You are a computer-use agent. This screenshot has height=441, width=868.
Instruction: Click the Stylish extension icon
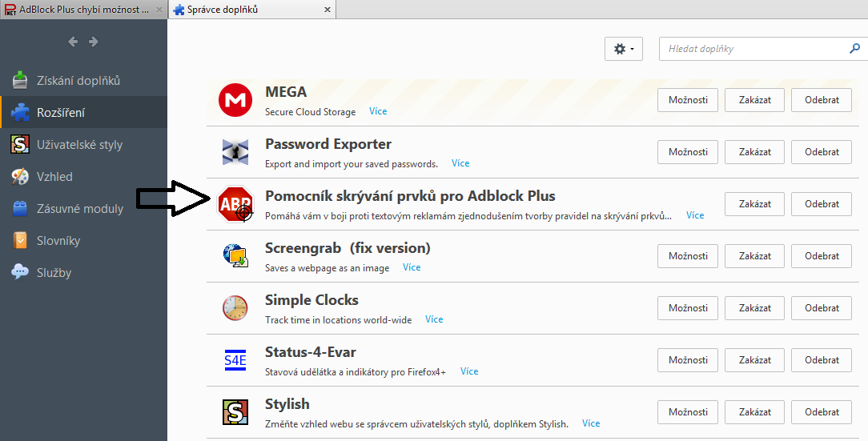235,412
